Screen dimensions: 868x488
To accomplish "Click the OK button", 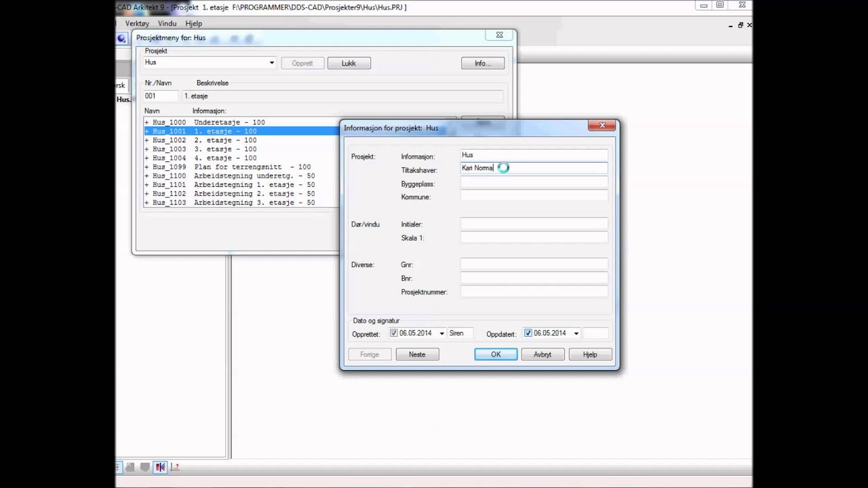I will (x=496, y=354).
